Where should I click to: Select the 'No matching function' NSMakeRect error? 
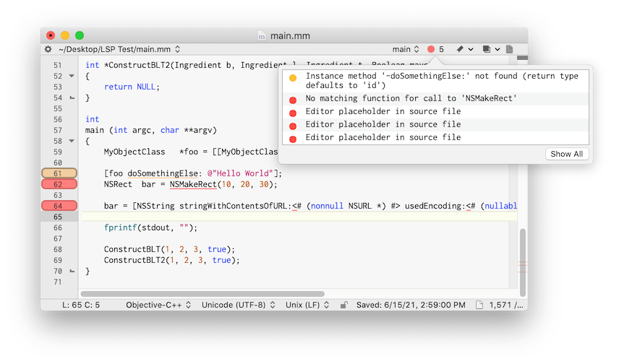coord(411,99)
